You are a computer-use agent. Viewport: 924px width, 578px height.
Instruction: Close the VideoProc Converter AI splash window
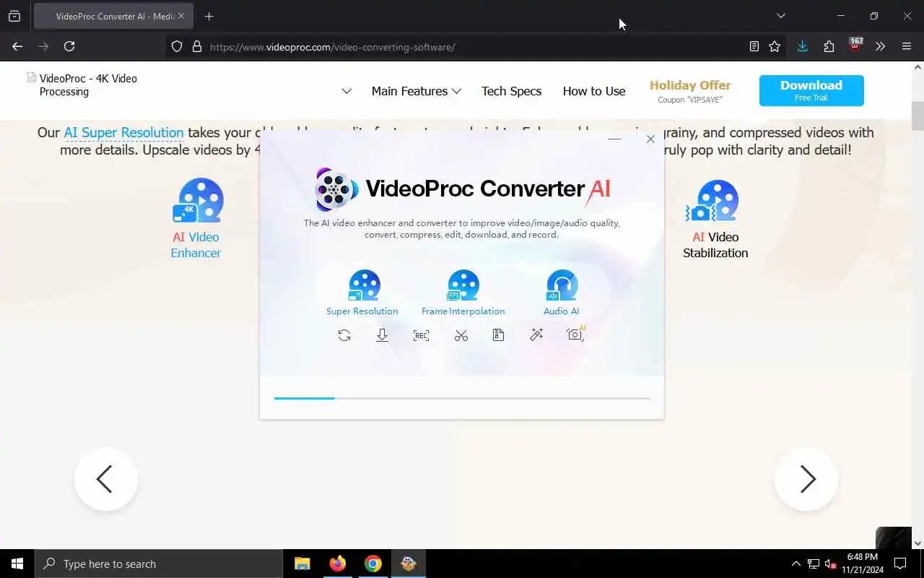650,139
